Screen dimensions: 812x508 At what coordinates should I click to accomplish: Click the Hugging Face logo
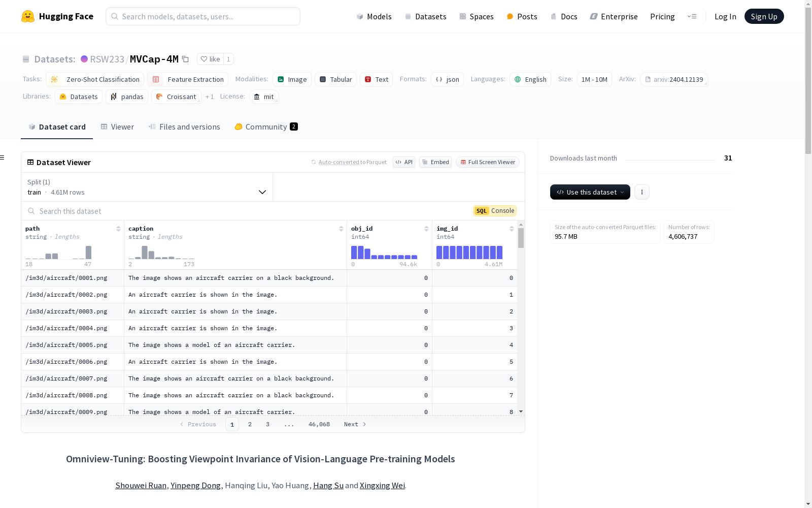pos(57,16)
